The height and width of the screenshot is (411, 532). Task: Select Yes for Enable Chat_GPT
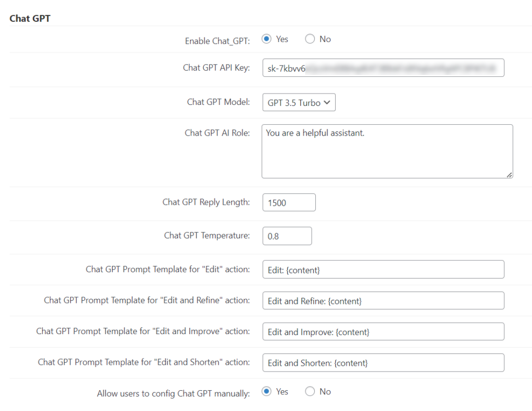pyautogui.click(x=267, y=39)
